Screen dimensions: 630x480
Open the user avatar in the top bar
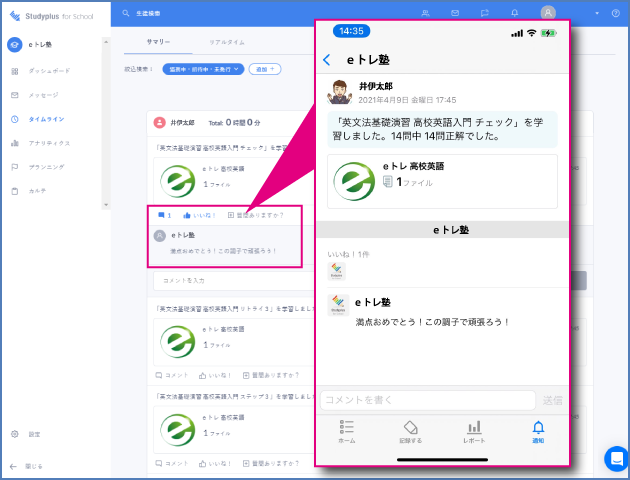548,13
